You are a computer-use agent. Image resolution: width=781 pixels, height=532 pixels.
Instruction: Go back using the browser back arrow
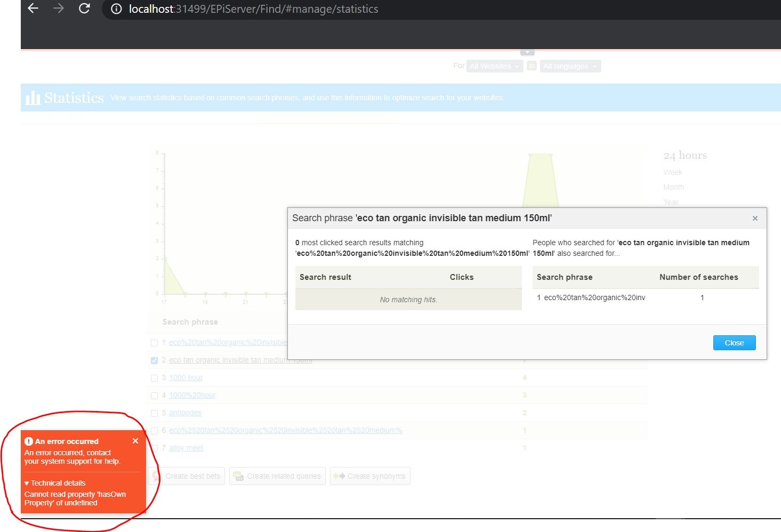(x=33, y=9)
